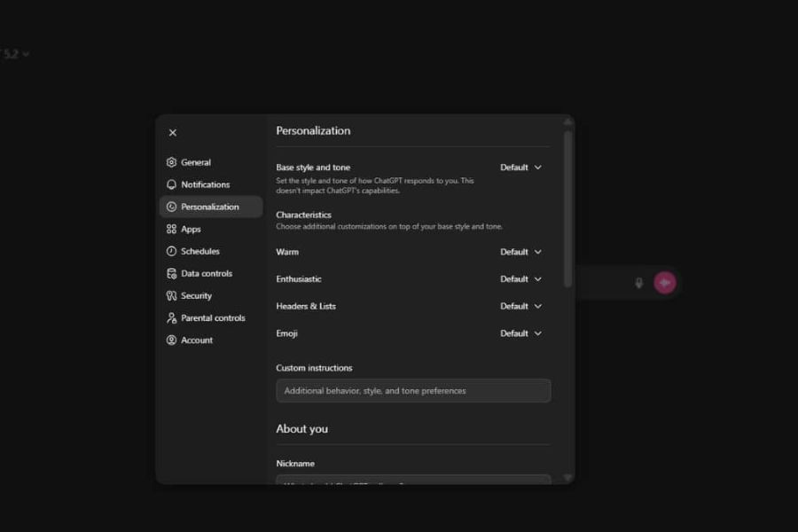The image size is (798, 532).
Task: Open the Emoji preference dropdown
Action: [x=520, y=333]
